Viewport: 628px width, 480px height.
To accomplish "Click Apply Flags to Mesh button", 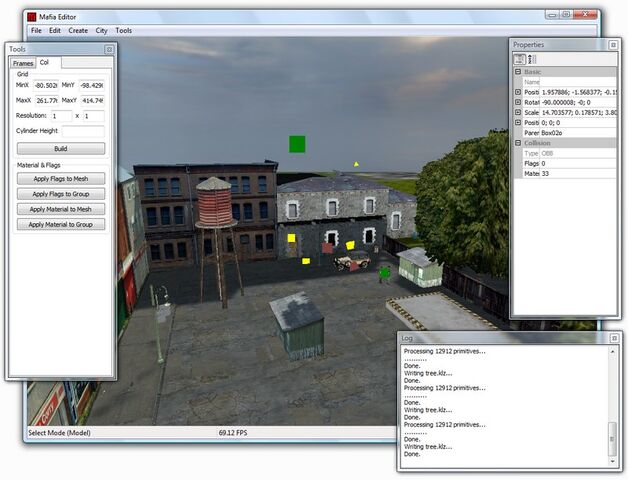I will pyautogui.click(x=61, y=179).
